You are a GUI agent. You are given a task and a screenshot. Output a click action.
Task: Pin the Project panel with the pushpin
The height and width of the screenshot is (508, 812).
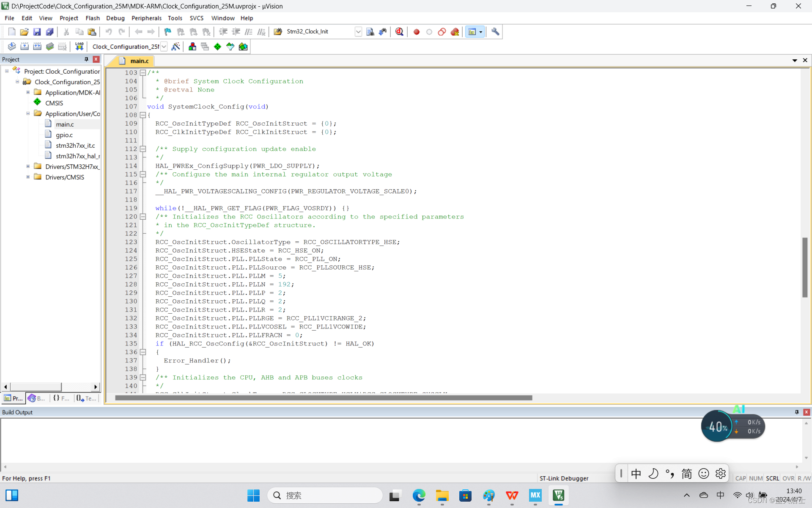point(86,59)
